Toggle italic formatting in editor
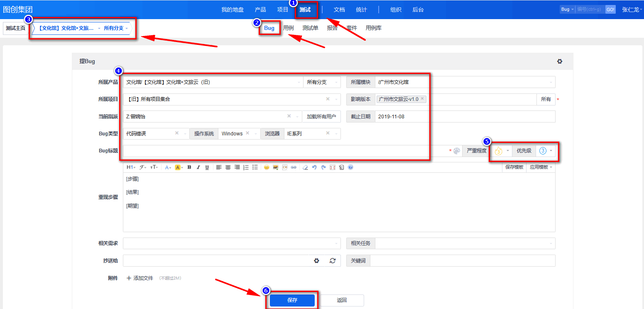 tap(198, 167)
